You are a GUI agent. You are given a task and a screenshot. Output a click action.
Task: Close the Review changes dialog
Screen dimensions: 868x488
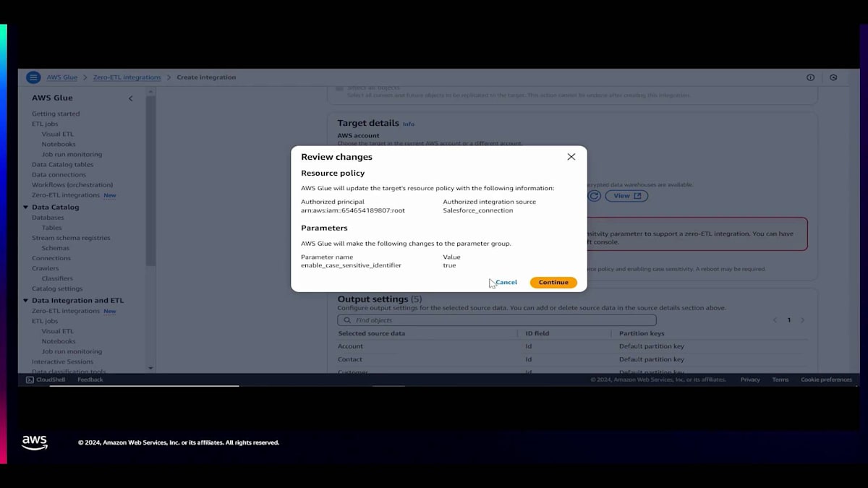click(571, 157)
